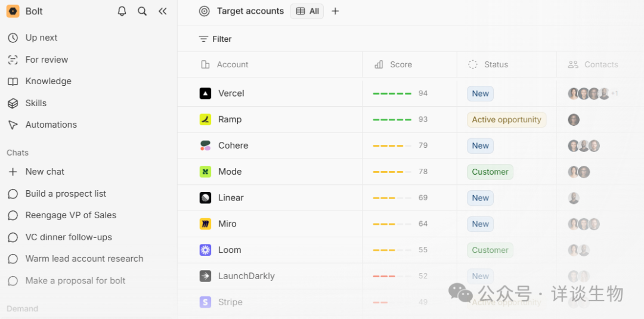The image size is (644, 319).
Task: Click the LaunchDarkly logo icon
Action: pos(205,276)
